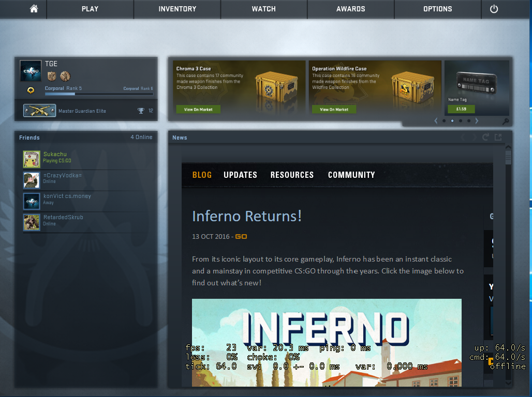This screenshot has width=532, height=397.
Task: Open News in external browser icon
Action: (498, 137)
